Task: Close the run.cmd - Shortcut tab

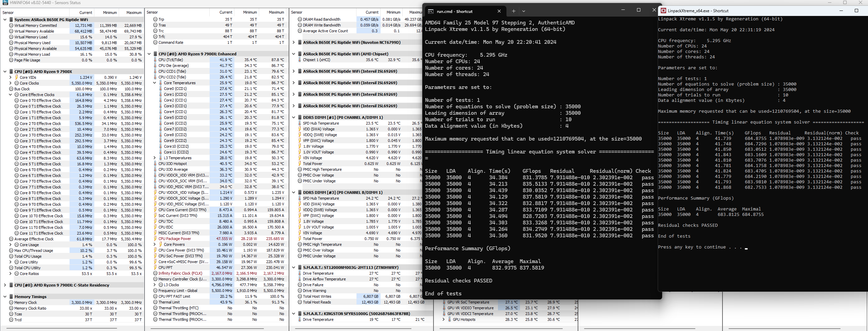Action: 499,11
